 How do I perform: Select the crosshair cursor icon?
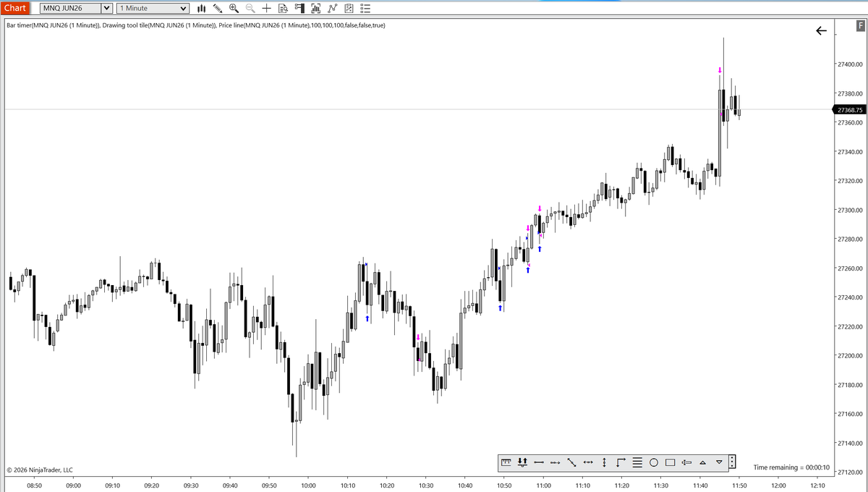click(266, 9)
